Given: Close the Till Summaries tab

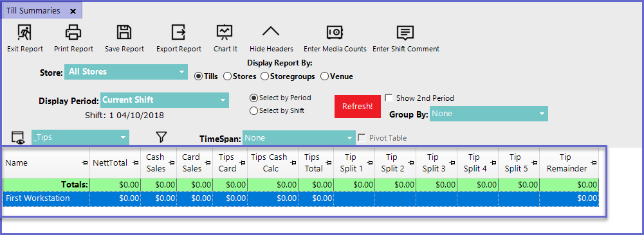Looking at the screenshot, I should coord(73,11).
